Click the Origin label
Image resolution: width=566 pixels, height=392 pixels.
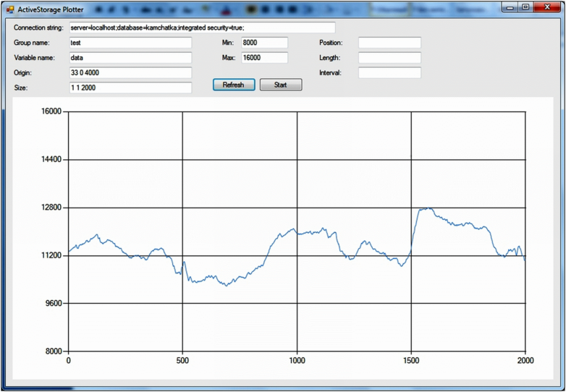(x=22, y=73)
